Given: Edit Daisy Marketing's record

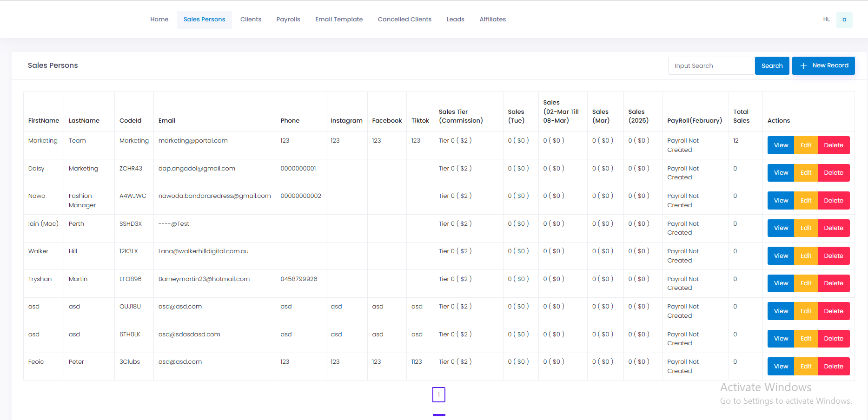Looking at the screenshot, I should pos(806,173).
